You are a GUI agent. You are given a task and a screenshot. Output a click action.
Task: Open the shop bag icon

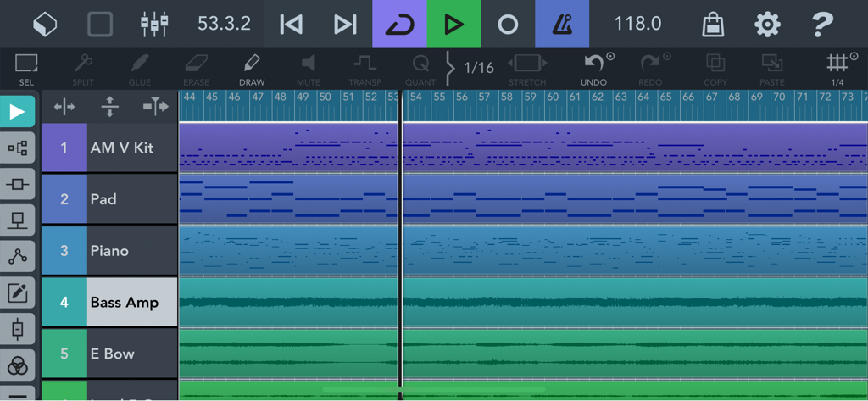pyautogui.click(x=713, y=24)
